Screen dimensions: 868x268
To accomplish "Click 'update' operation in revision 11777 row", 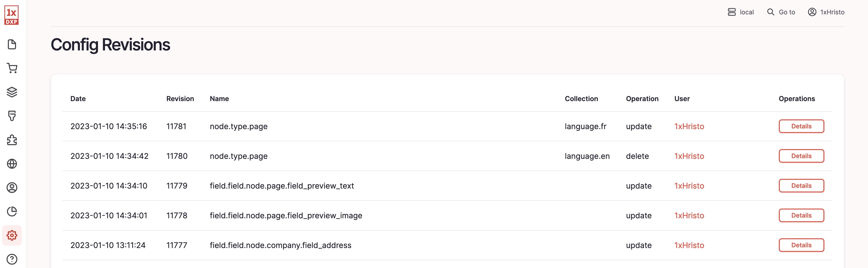I will 639,245.
